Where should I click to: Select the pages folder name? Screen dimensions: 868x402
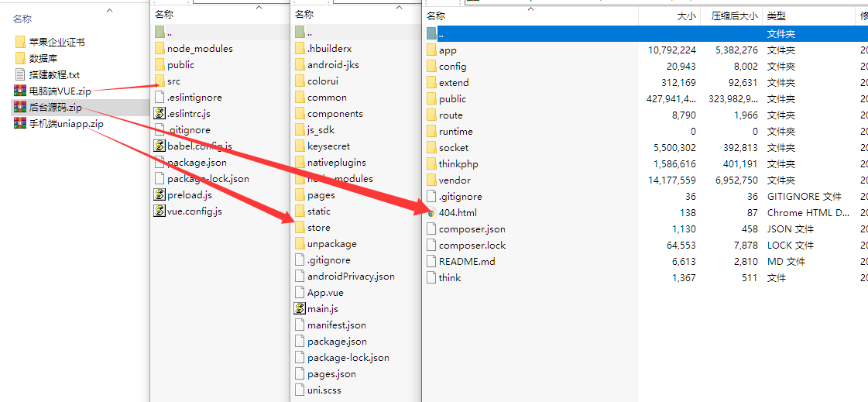(x=321, y=195)
